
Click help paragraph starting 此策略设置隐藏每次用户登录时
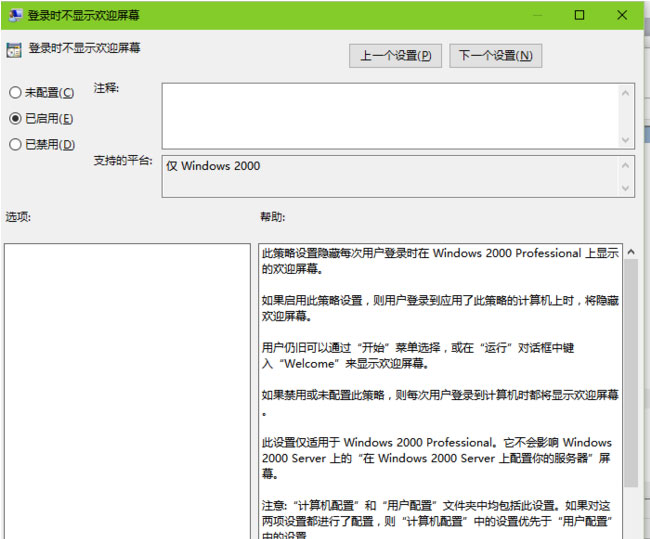pos(440,261)
